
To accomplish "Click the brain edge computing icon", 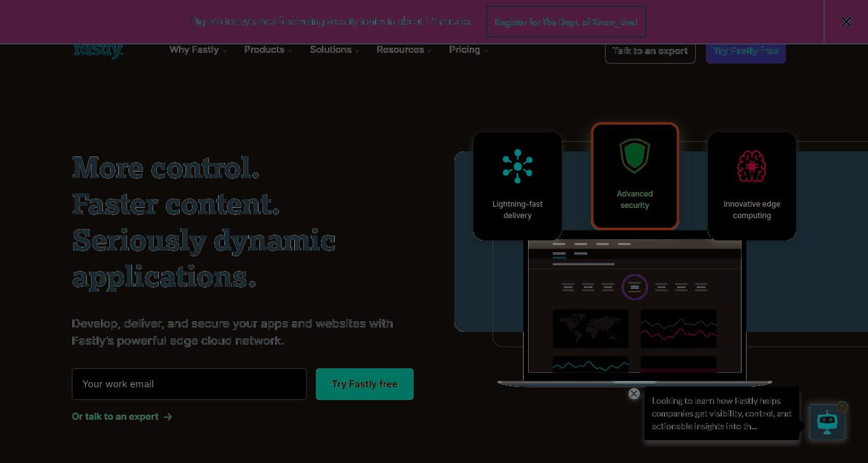I will (x=752, y=166).
